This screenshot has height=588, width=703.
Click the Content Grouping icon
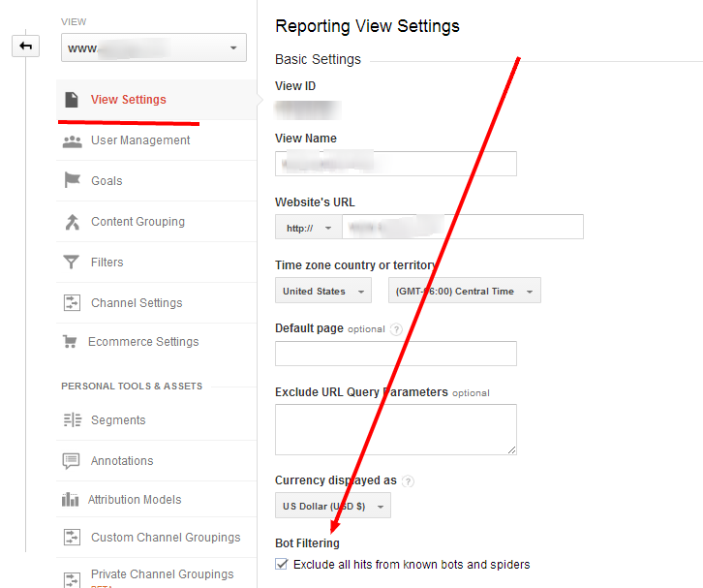[x=72, y=222]
